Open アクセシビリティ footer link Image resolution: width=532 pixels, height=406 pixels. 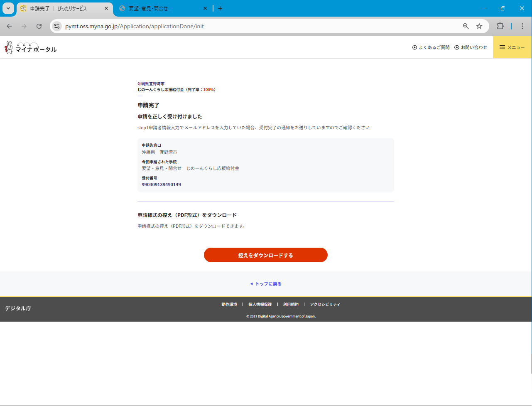tap(325, 305)
